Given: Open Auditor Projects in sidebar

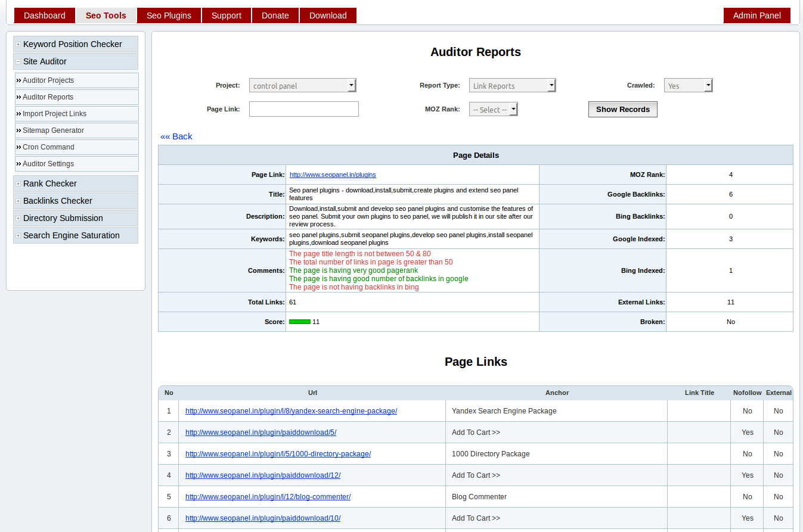Looking at the screenshot, I should coord(77,80).
